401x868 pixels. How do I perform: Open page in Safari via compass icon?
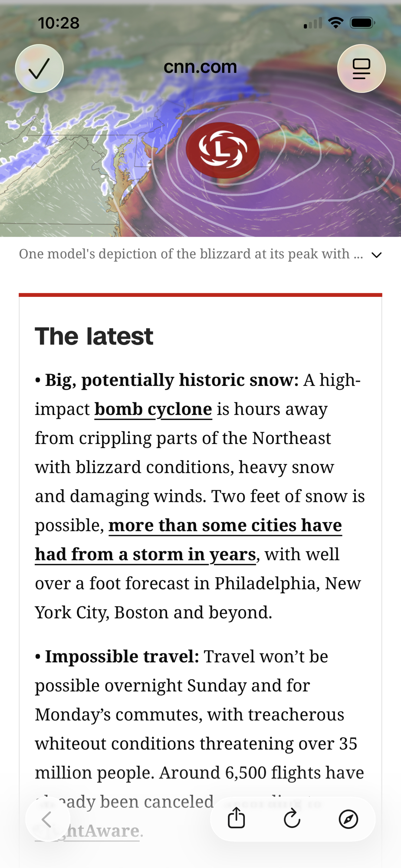[348, 819]
